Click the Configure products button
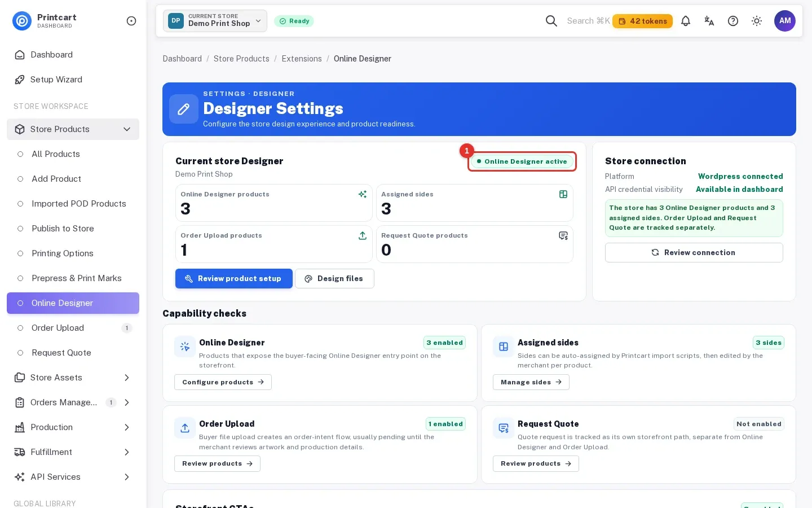The width and height of the screenshot is (812, 508). (223, 382)
